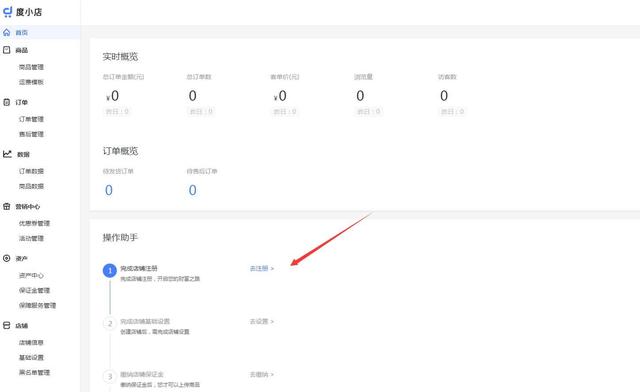Click the 实时概览 section heading
The image size is (640, 392).
click(120, 57)
